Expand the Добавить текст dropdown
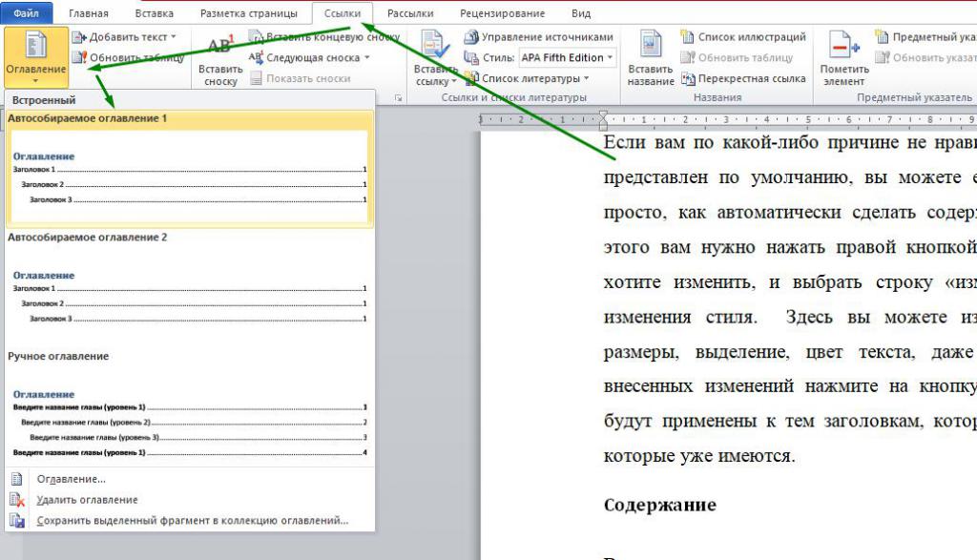Image resolution: width=977 pixels, height=560 pixels. click(x=173, y=37)
